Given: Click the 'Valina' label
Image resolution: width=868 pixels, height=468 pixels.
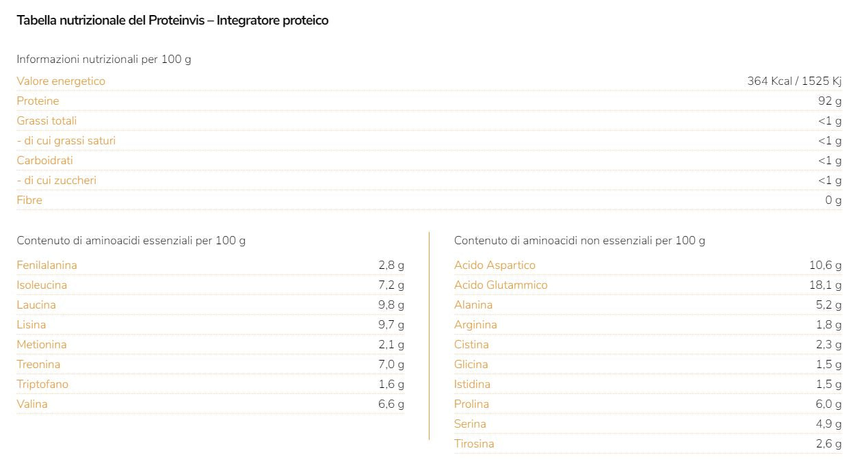Looking at the screenshot, I should [32, 404].
